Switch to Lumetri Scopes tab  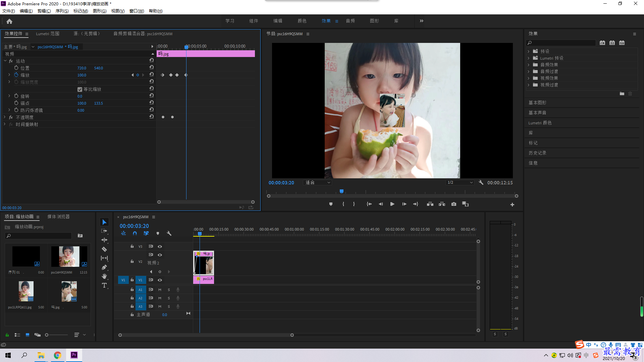tap(48, 34)
